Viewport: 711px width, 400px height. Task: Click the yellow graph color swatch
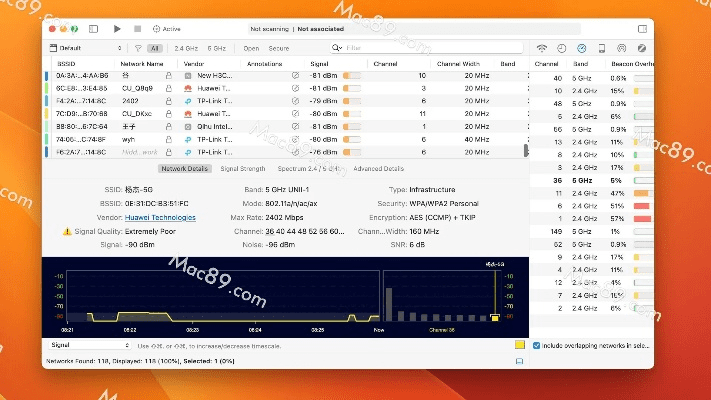coord(520,345)
